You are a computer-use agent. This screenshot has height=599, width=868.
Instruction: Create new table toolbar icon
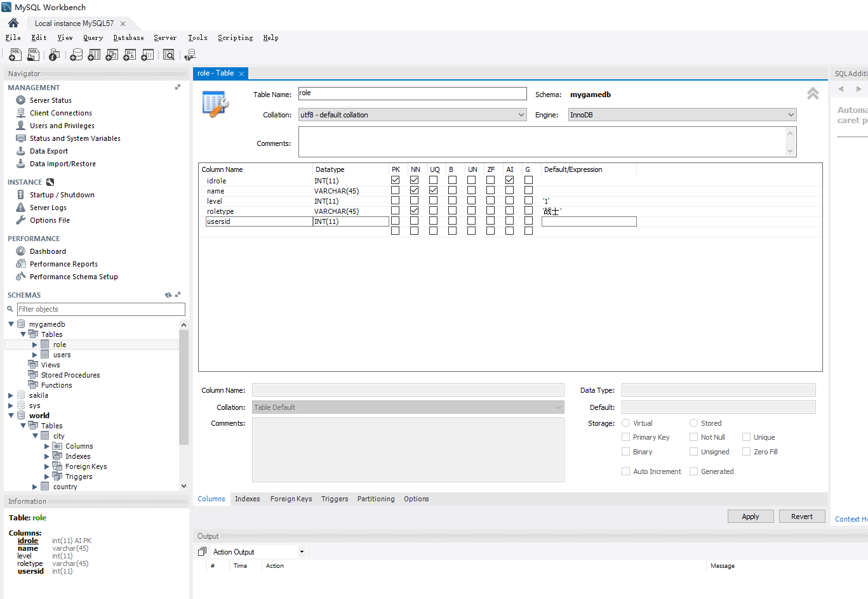click(x=94, y=55)
